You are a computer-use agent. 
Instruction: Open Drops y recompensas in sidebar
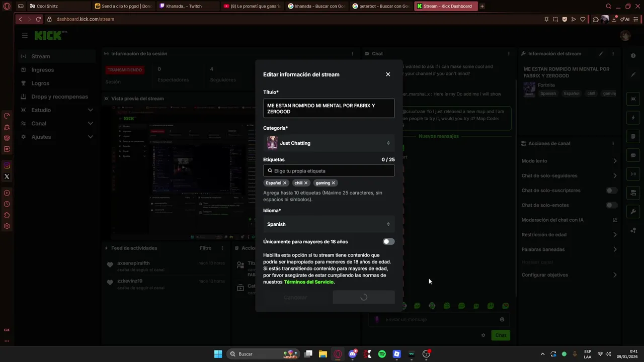pos(56,97)
